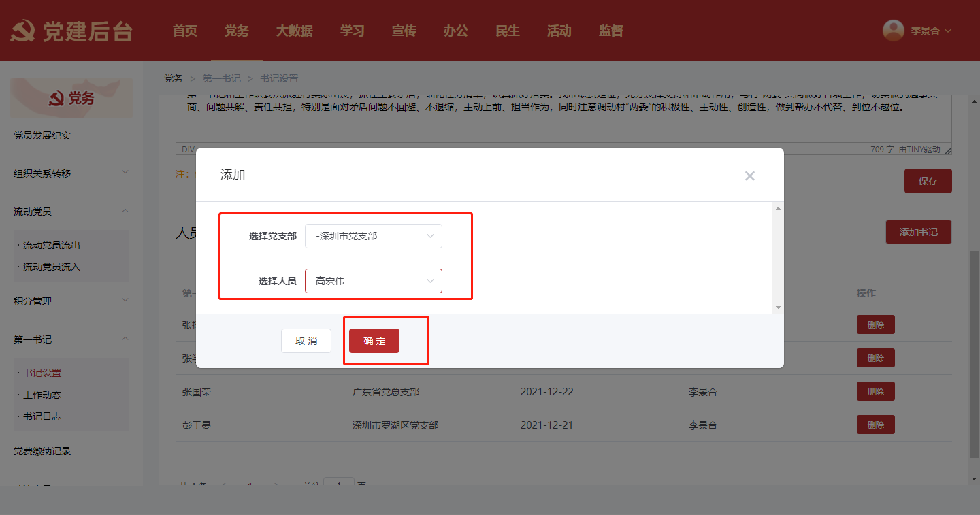Click the dialog's vertical scrollbar down arrow
980x515 pixels.
point(779,308)
